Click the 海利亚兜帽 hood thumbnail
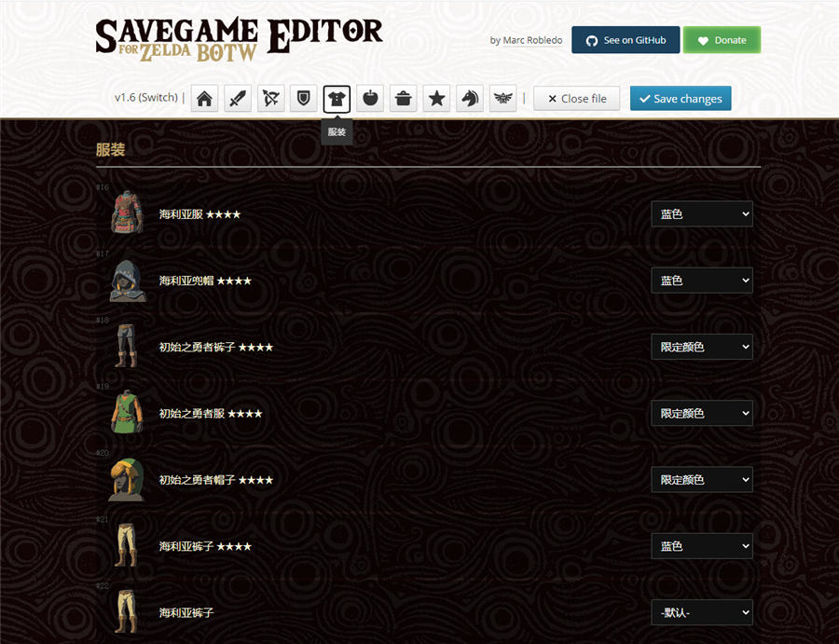839x644 pixels. (128, 281)
